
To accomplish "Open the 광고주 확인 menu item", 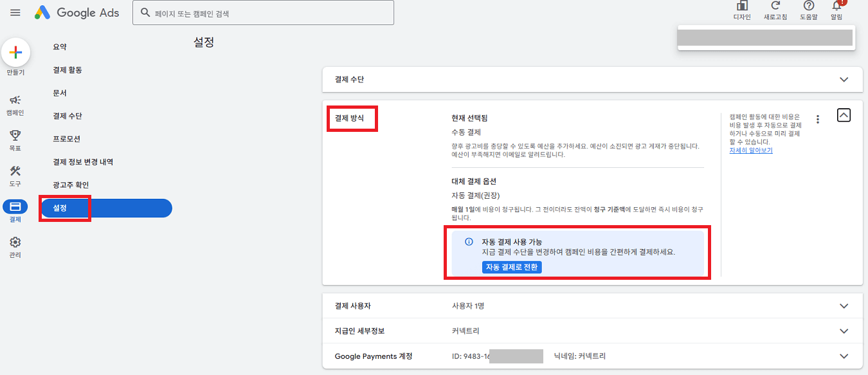I will [71, 185].
